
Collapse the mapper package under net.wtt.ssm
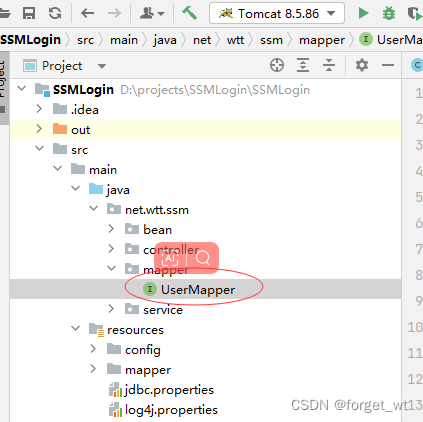[112, 268]
